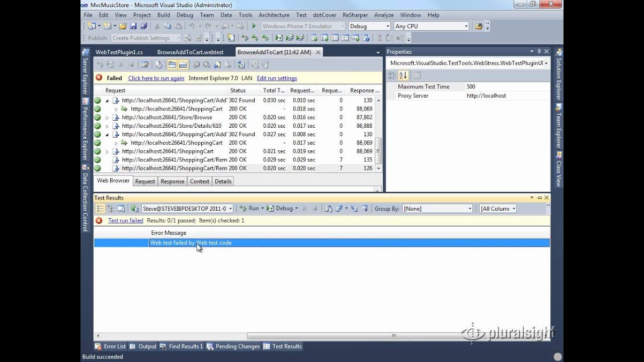
Task: Click the Pending Changes icon at bottom
Action: [210, 346]
